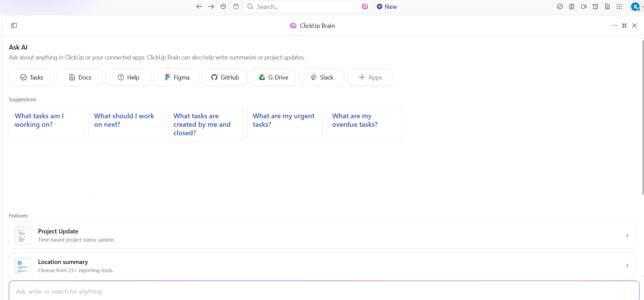Image resolution: width=644 pixels, height=300 pixels.
Task: Choose 'What tasks are created by me and closed?'
Action: (x=206, y=124)
